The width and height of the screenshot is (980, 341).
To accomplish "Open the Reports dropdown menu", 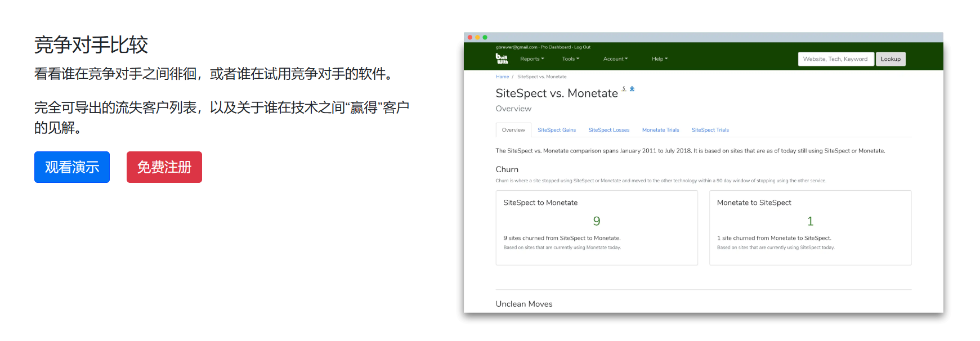I will pos(532,59).
